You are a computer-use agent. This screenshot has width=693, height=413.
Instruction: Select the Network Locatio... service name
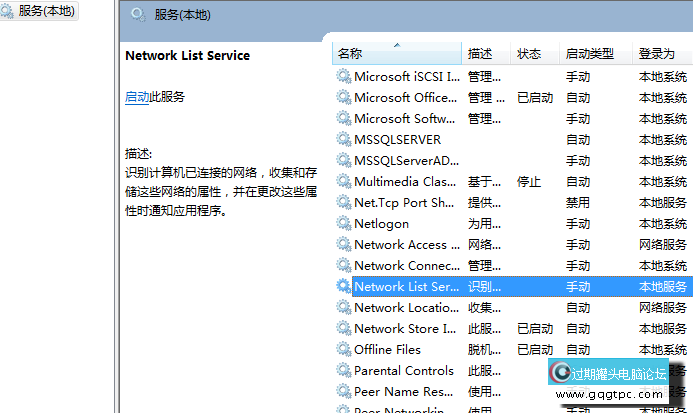pos(407,307)
